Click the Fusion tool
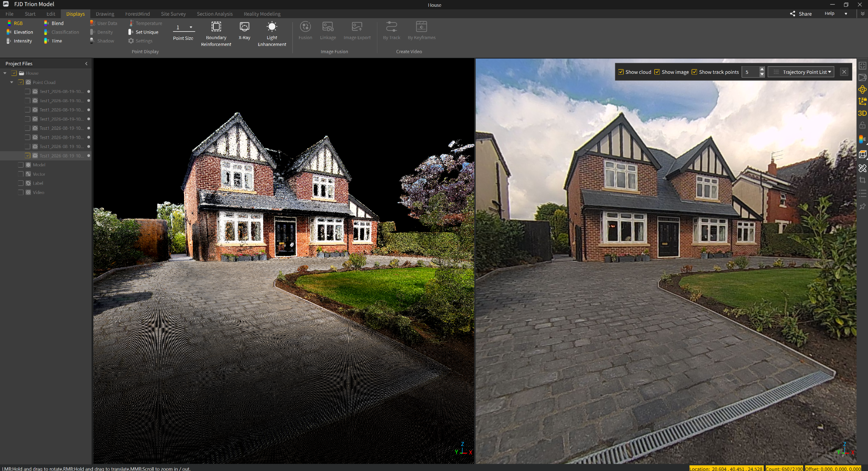 pos(305,31)
